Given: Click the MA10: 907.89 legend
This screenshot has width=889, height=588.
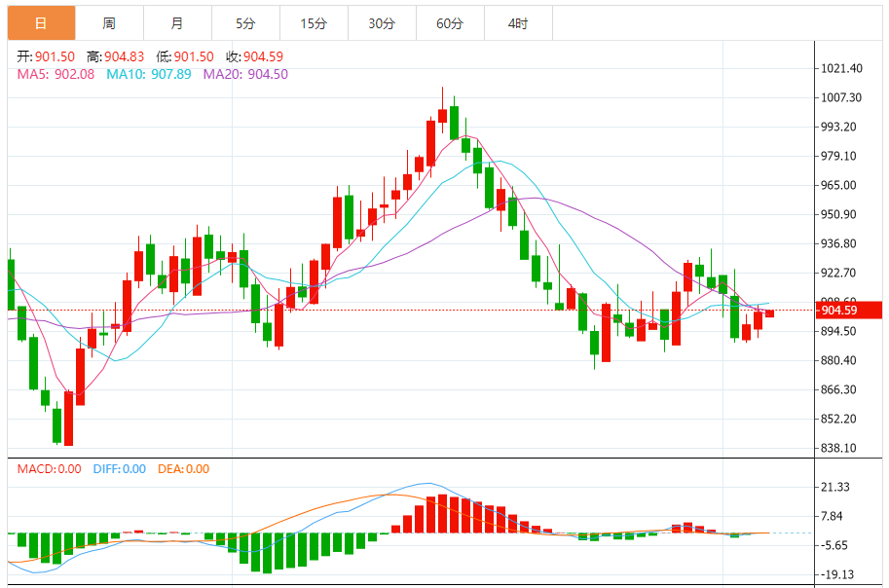Looking at the screenshot, I should coord(149,74).
